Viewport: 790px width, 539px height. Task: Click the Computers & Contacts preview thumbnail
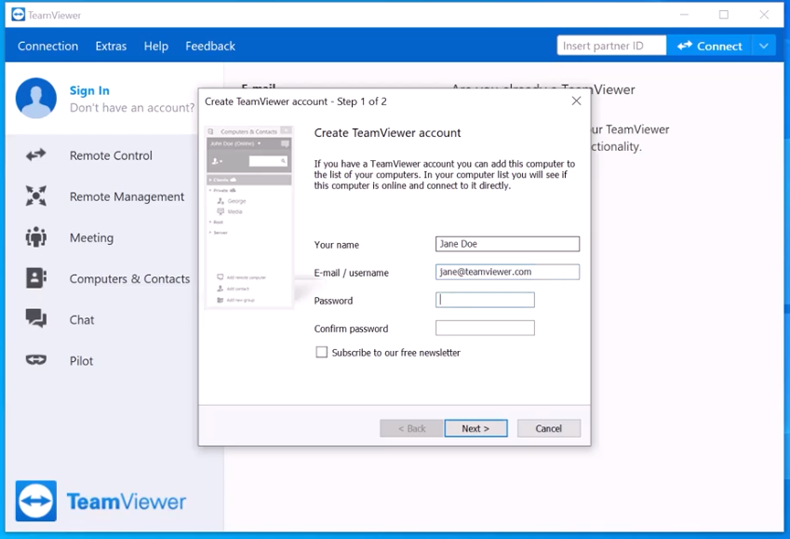tap(249, 217)
